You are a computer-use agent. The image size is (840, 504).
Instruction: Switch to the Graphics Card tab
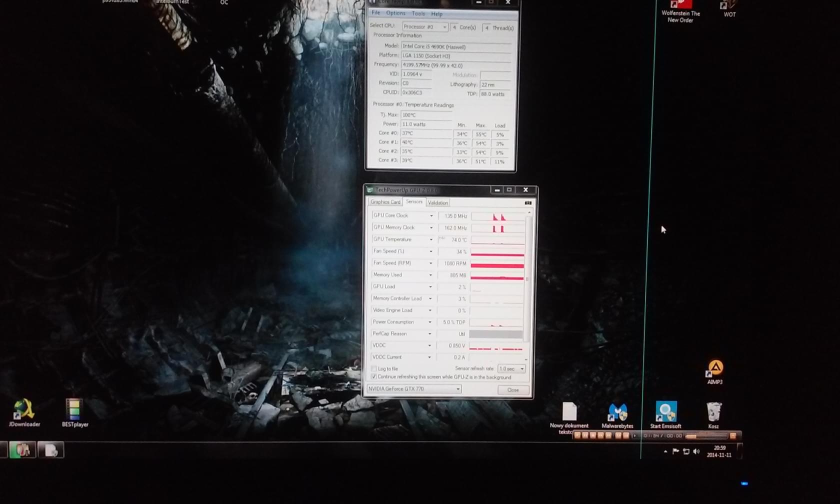pyautogui.click(x=385, y=202)
